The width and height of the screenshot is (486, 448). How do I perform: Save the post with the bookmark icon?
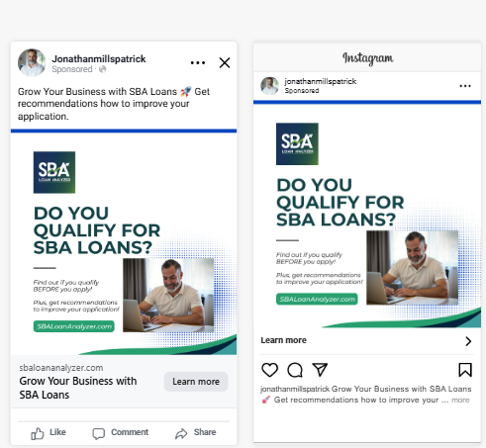(465, 370)
